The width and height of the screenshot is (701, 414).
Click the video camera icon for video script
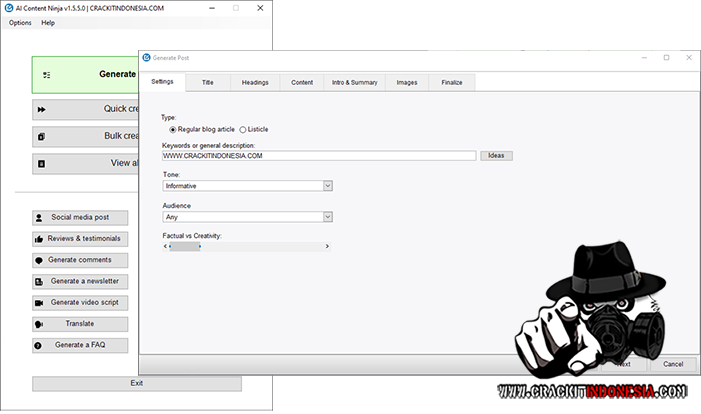pos(39,303)
